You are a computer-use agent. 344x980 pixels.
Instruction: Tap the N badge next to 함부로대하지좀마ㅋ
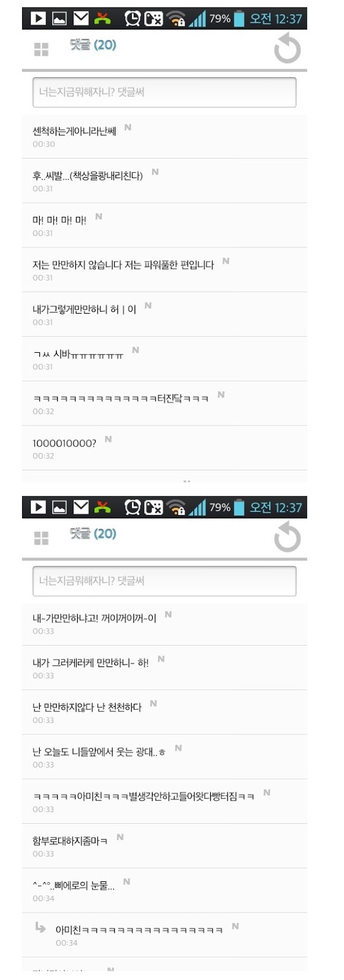pyautogui.click(x=120, y=837)
